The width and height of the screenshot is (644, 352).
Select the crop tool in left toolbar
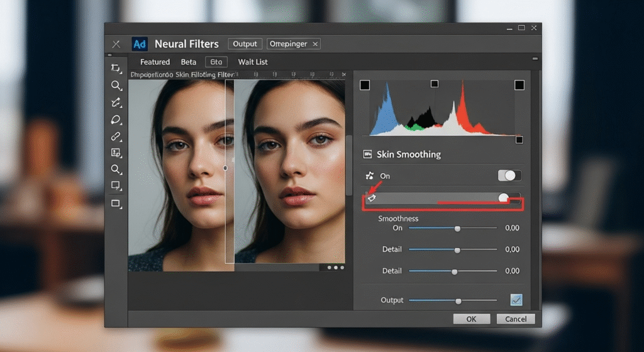pos(116,68)
